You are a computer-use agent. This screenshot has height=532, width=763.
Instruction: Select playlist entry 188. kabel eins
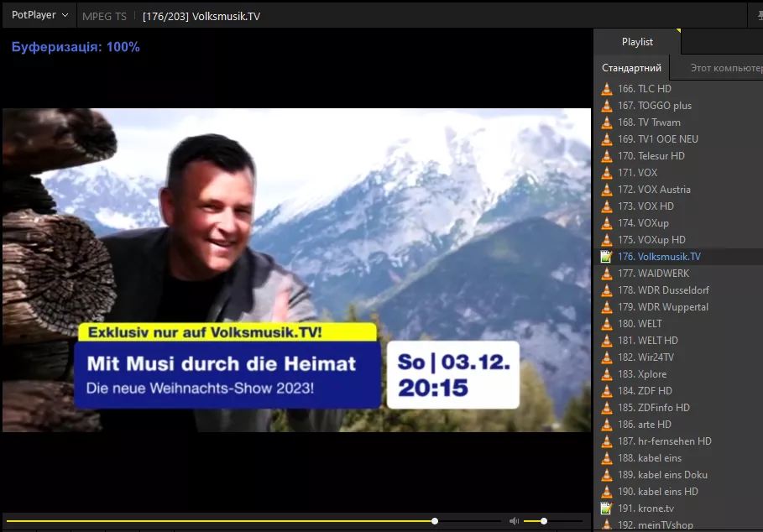(x=678, y=457)
